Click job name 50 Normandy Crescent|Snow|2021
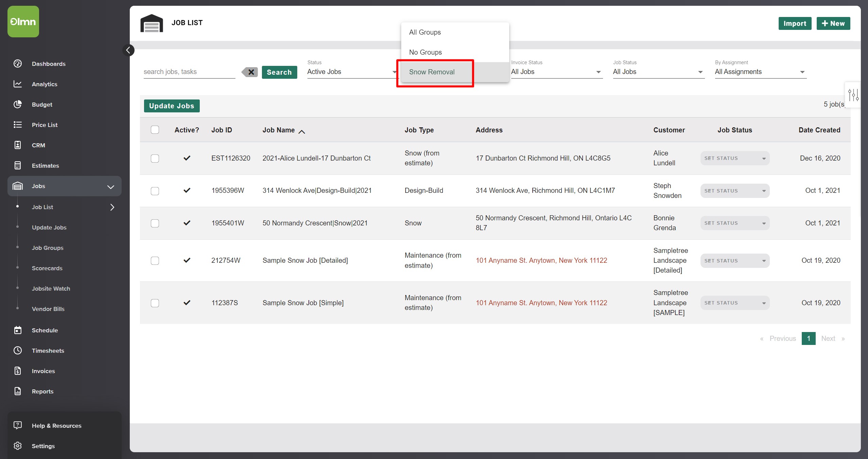The image size is (868, 459). 315,223
